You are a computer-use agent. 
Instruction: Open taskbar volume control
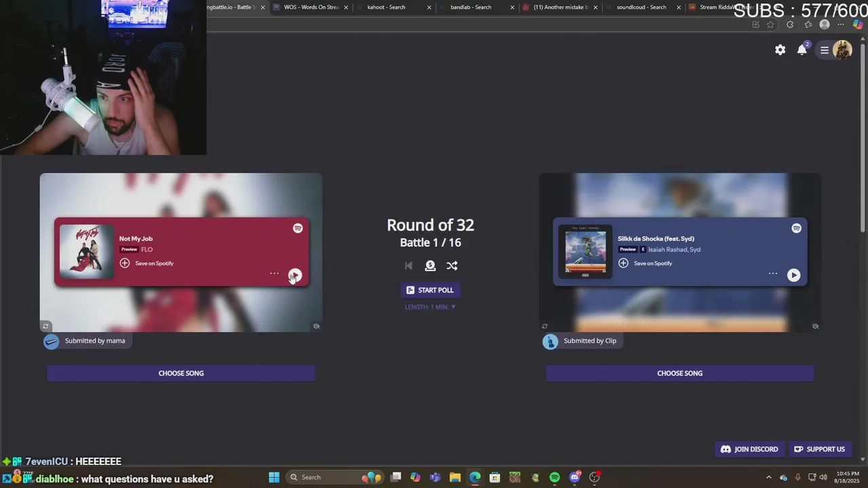823,477
